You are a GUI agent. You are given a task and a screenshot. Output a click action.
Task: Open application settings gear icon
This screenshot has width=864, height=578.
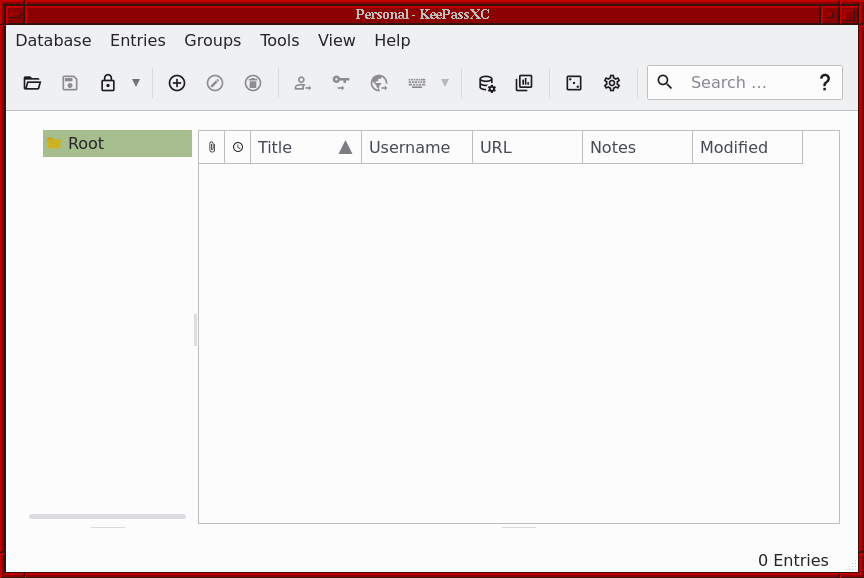coord(612,83)
